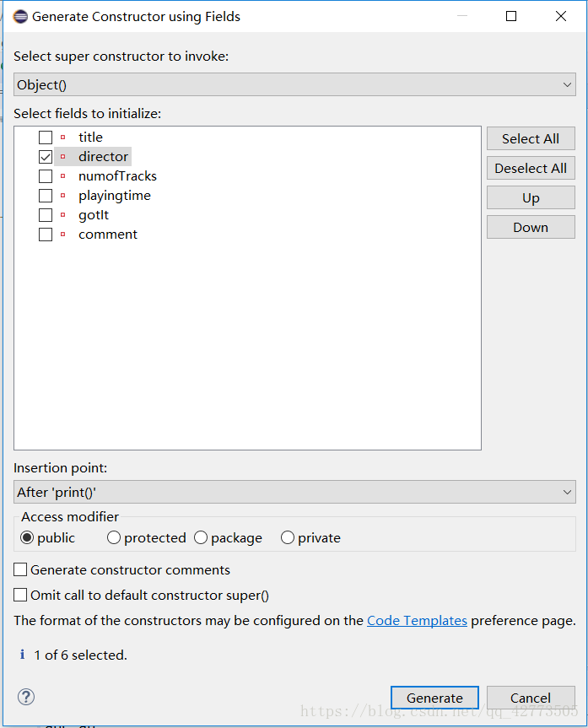Click the red field icon next to director
This screenshot has height=728, width=588.
(x=62, y=157)
